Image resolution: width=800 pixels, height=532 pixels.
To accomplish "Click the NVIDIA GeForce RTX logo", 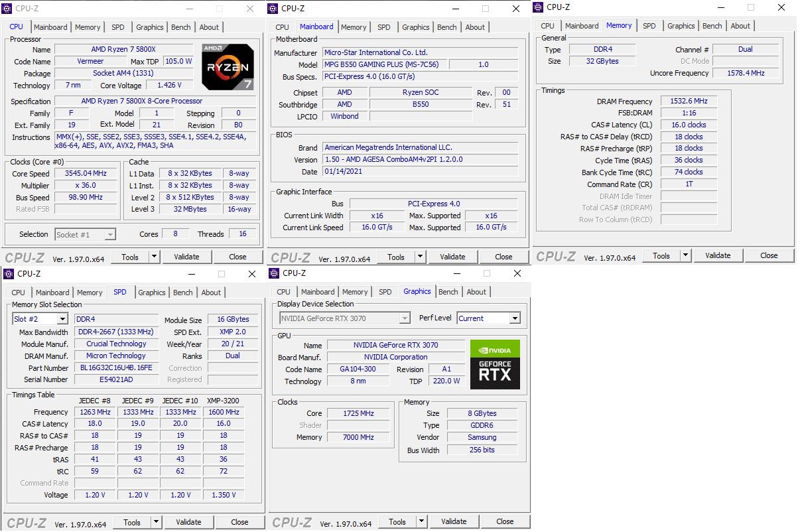I will point(495,364).
